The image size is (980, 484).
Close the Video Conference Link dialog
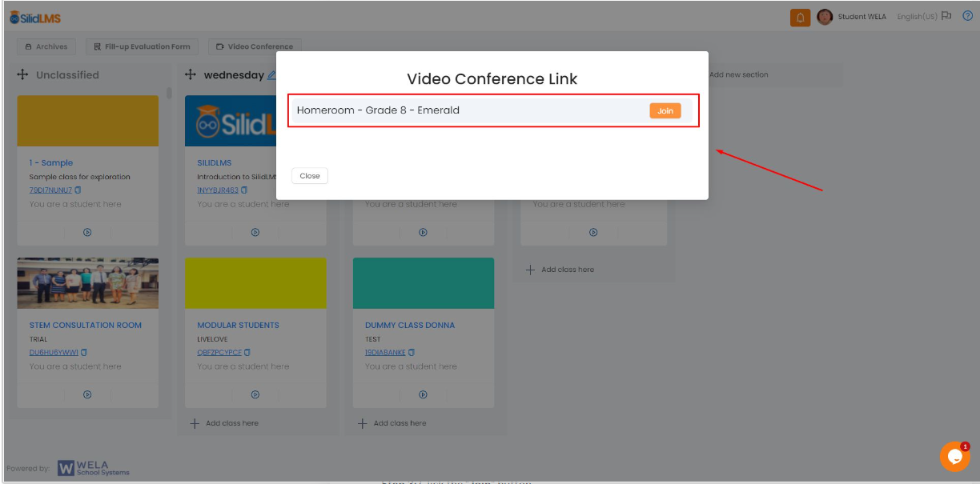(x=309, y=175)
